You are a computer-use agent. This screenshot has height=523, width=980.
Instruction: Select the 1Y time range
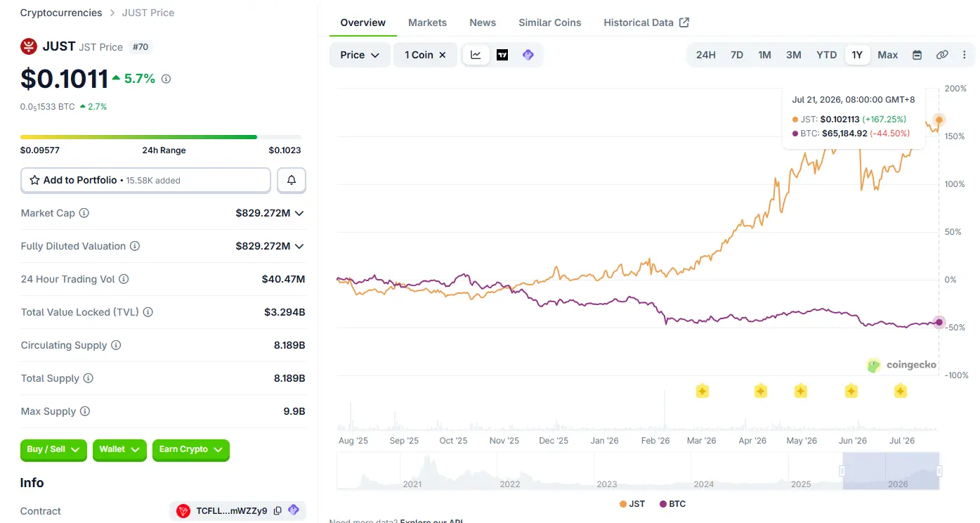pyautogui.click(x=857, y=55)
